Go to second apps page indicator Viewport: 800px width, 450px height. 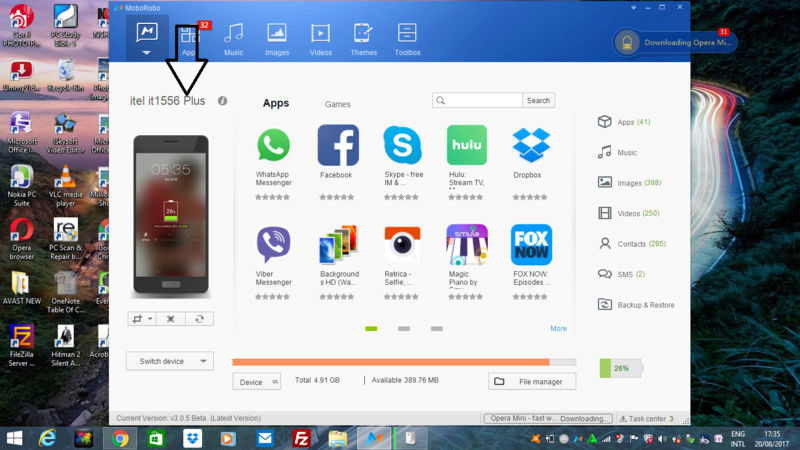click(x=404, y=329)
